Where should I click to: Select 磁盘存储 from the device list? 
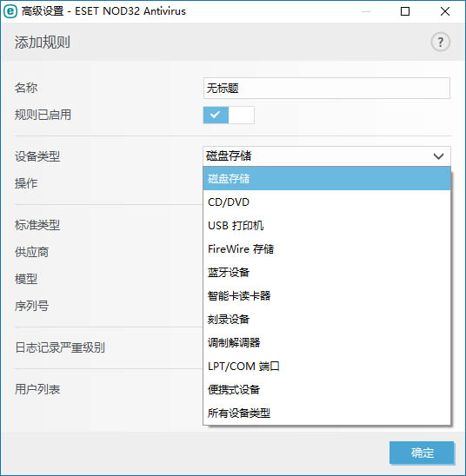pos(327,179)
